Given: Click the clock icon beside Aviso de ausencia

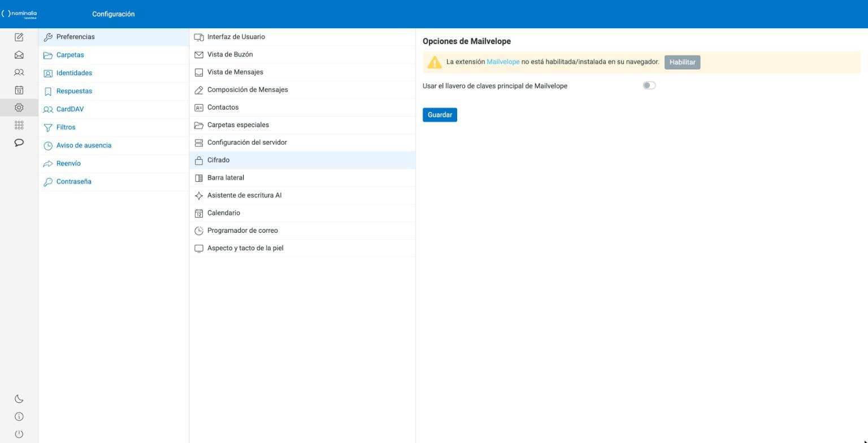Looking at the screenshot, I should pos(48,146).
